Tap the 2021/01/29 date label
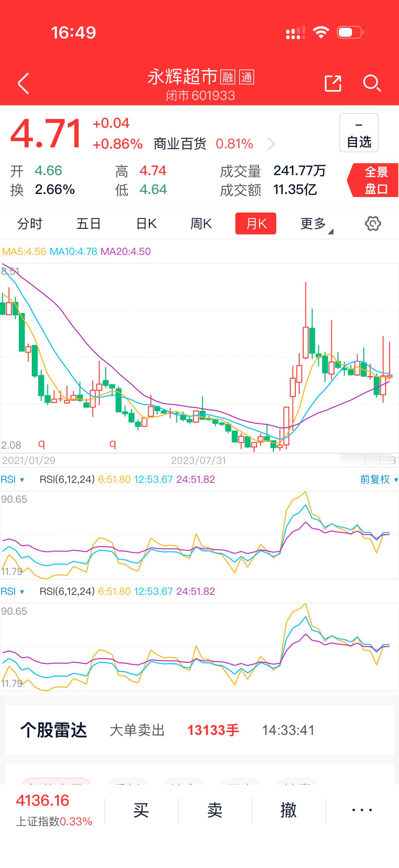This screenshot has height=868, width=399. pyautogui.click(x=29, y=460)
